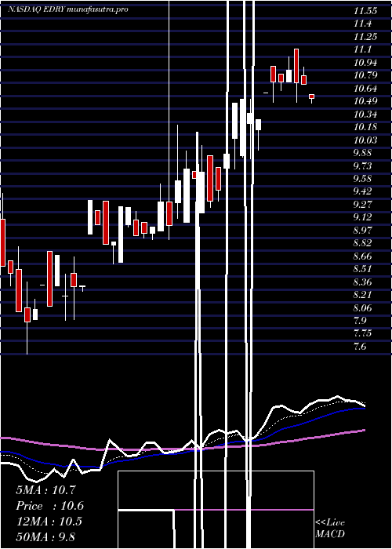This screenshot has height=549, width=392.
Task: Click the last small red candle near 10.49
Action: [311, 96]
